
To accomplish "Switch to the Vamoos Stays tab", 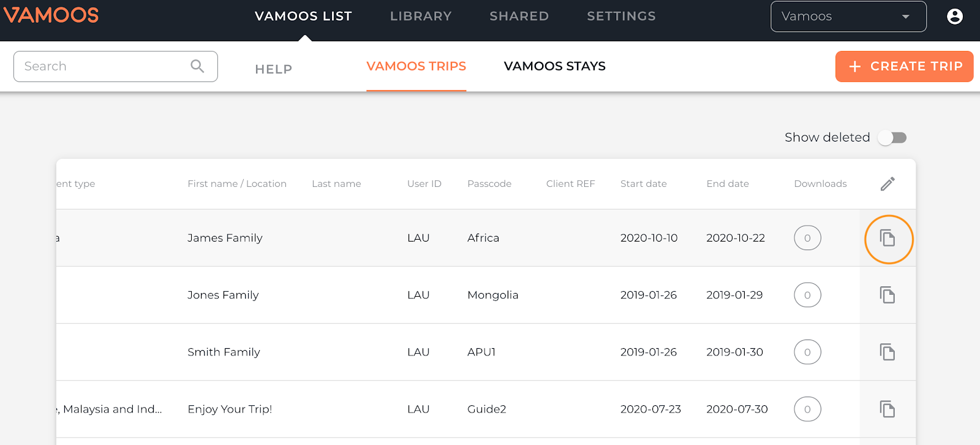I will pyautogui.click(x=554, y=66).
